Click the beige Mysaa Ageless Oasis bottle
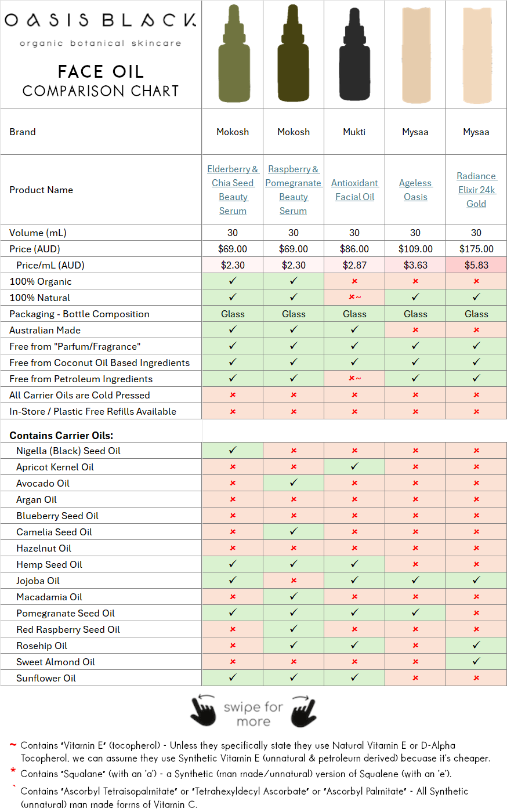507x812 pixels. tap(415, 55)
